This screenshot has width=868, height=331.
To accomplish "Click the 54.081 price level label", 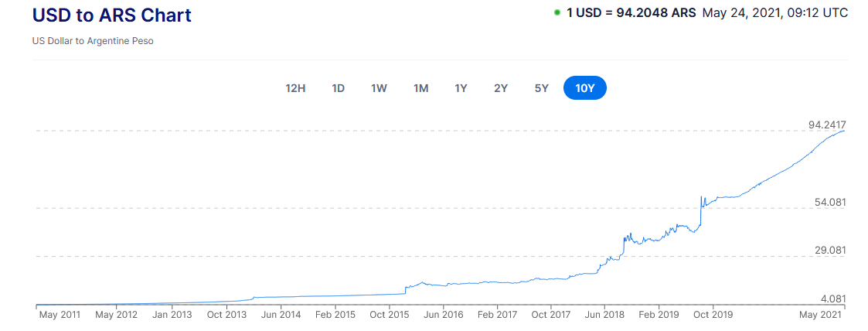I will point(830,202).
